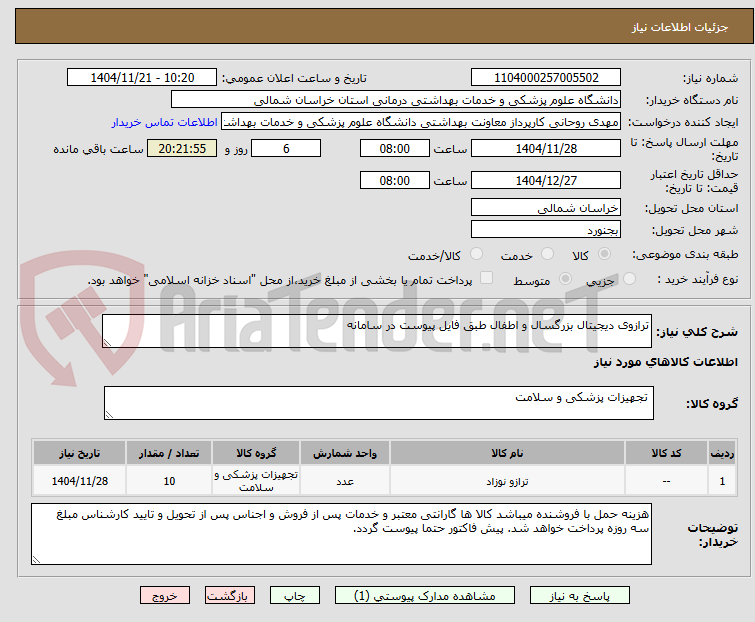Open اطلاعات تماس خریدار link
The width and height of the screenshot is (755, 622).
[164, 122]
